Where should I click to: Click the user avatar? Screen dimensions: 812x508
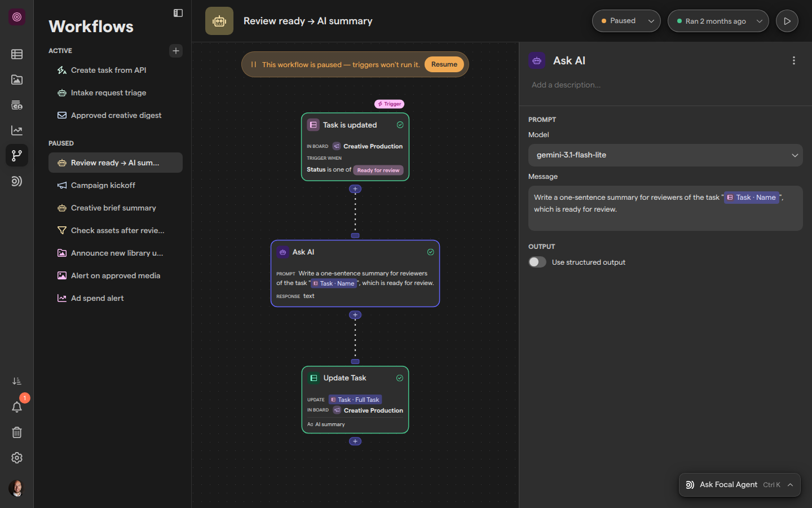17,488
